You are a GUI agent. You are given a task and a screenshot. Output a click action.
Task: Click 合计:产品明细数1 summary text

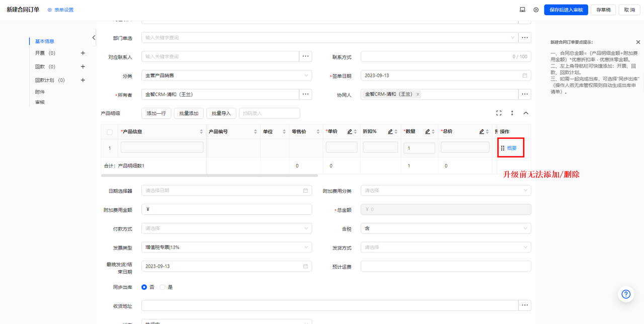pos(124,166)
